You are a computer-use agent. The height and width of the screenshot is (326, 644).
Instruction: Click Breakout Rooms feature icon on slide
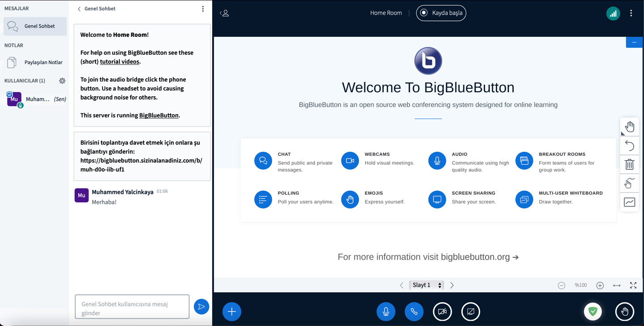[524, 161]
